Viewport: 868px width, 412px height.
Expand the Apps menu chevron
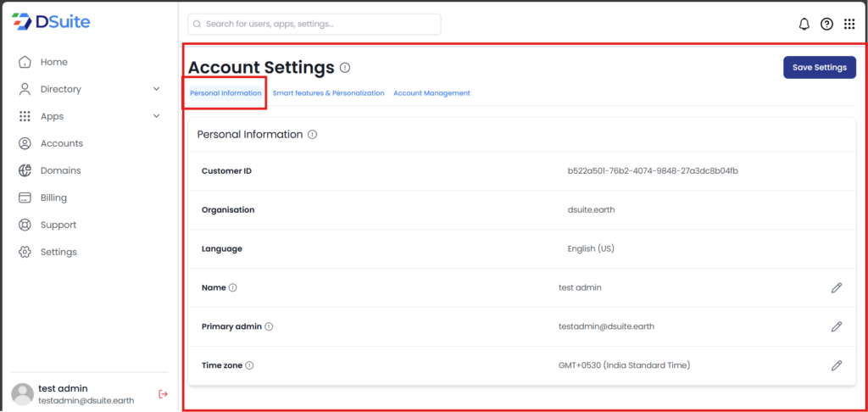(156, 116)
